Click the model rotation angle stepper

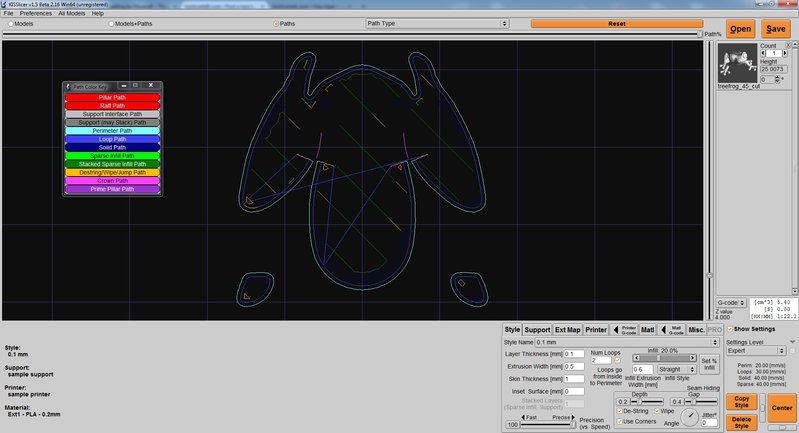(778, 79)
